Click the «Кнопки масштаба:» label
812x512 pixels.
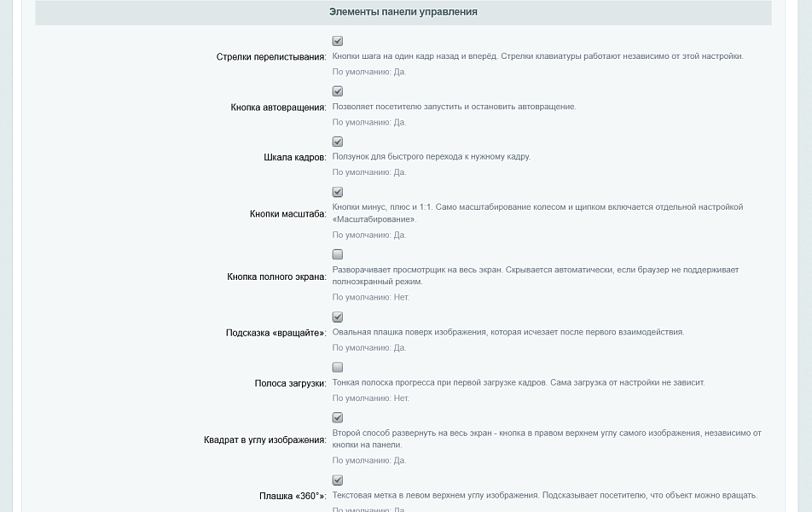click(288, 214)
